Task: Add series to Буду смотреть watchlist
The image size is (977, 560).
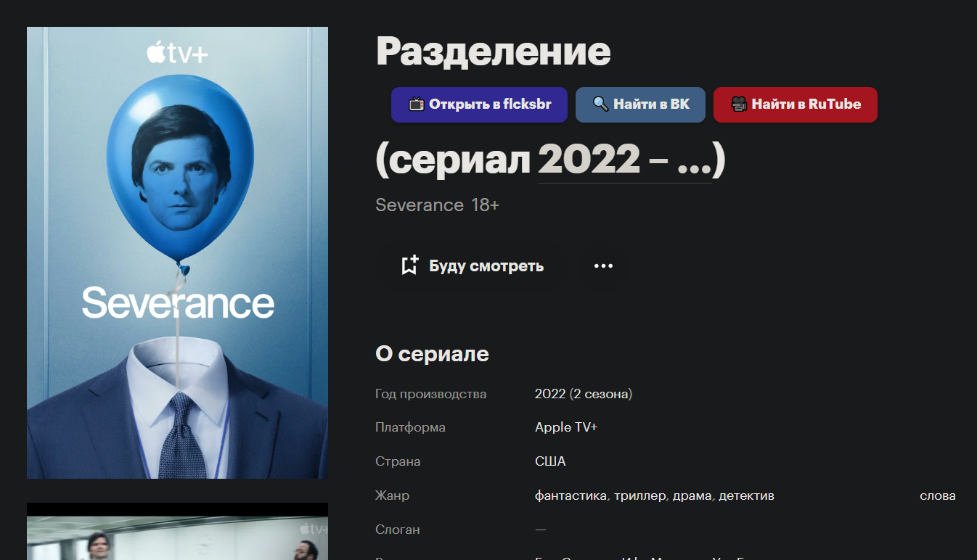Action: [473, 266]
